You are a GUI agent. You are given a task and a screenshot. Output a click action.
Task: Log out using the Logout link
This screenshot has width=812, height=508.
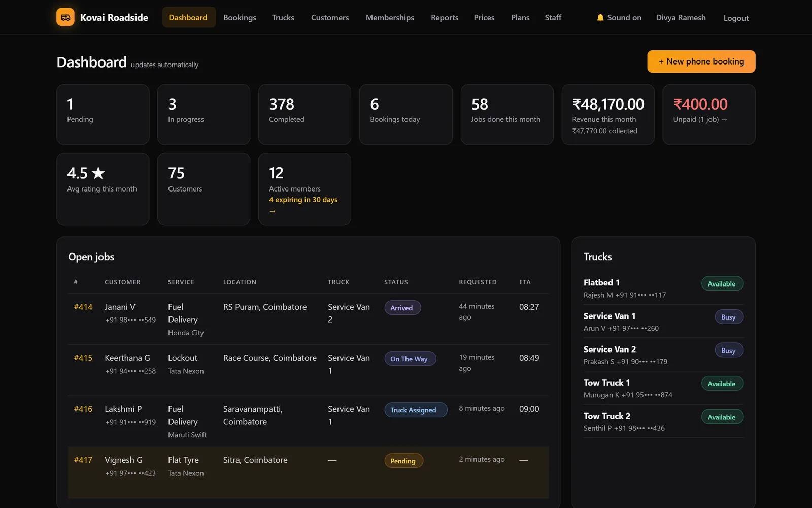pos(736,18)
